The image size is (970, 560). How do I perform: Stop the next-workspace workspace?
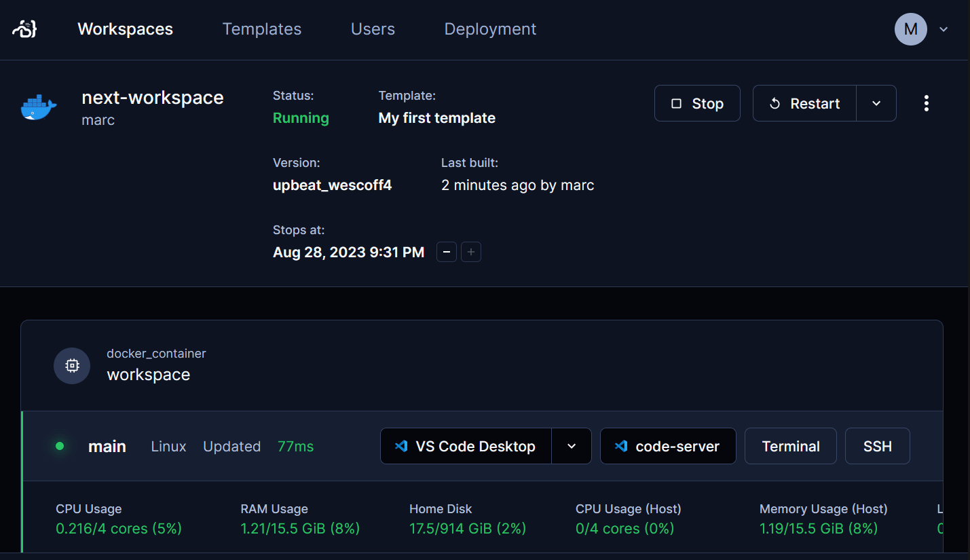pyautogui.click(x=697, y=103)
